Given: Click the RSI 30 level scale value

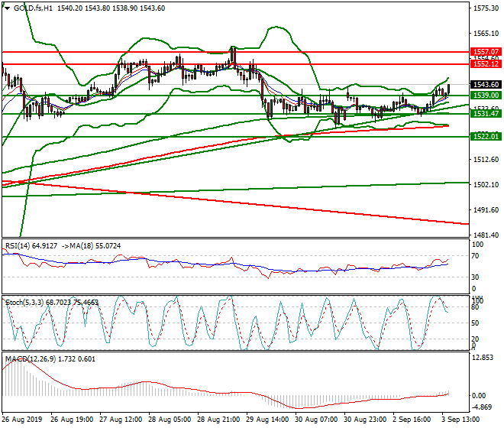Looking at the screenshot, I should (x=475, y=277).
